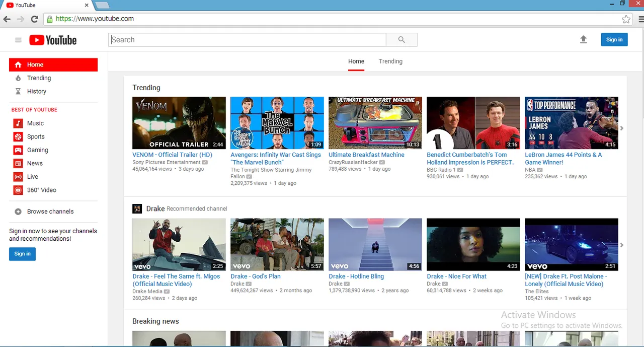Screen dimensions: 644x347
Task: Play the Marvel Bunch thumbnail
Action: 277,123
